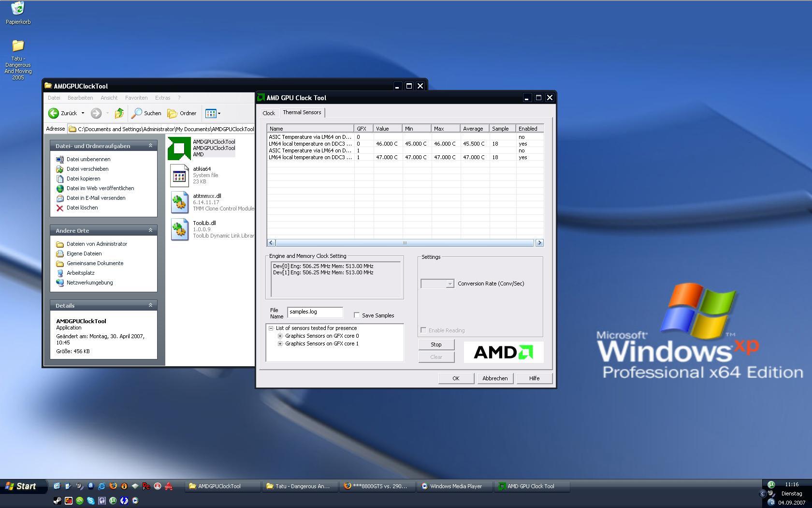Open the Datei menu in Explorer
Viewport: 812px width, 508px height.
point(54,98)
